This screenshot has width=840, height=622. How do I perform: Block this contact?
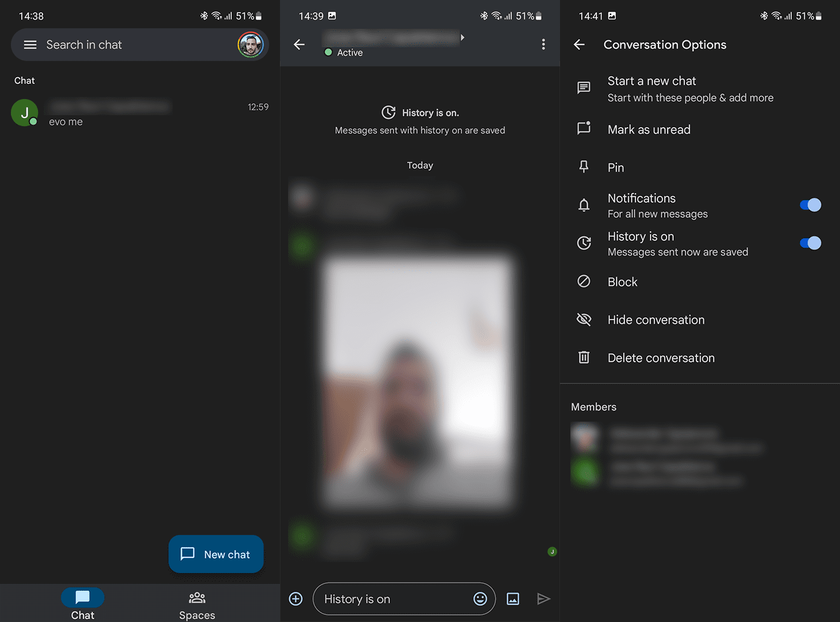[700, 282]
